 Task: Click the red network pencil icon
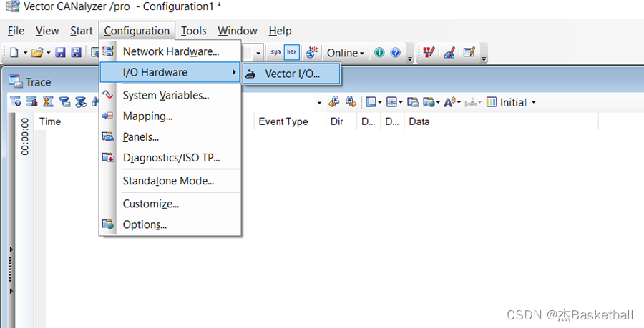coord(429,52)
